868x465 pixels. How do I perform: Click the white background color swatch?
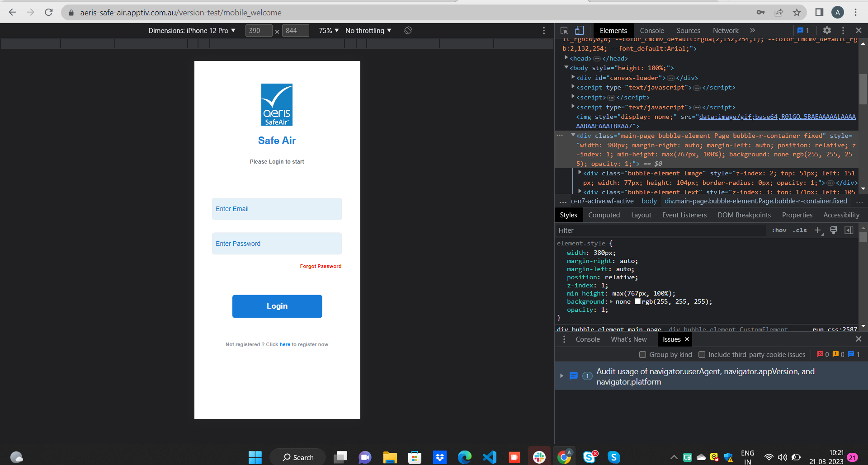pyautogui.click(x=637, y=301)
